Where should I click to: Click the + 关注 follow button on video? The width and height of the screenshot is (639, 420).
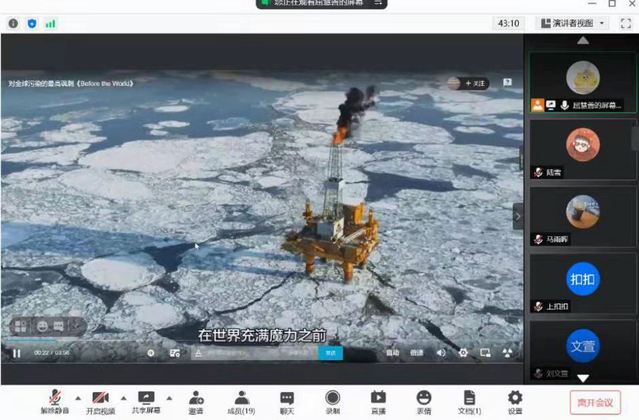pyautogui.click(x=475, y=84)
